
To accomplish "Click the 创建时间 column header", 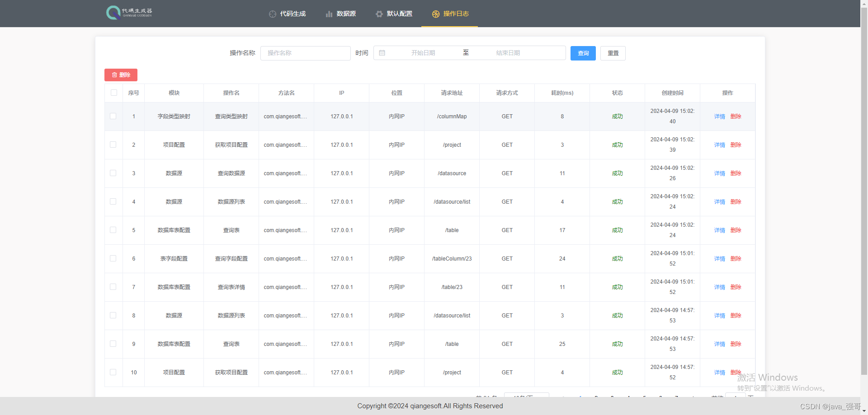I will coord(672,93).
